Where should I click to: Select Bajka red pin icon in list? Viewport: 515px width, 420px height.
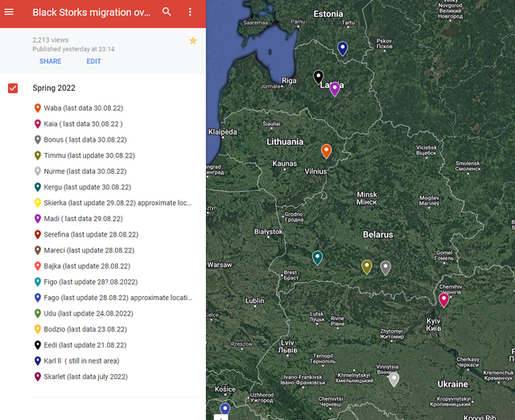click(x=38, y=266)
